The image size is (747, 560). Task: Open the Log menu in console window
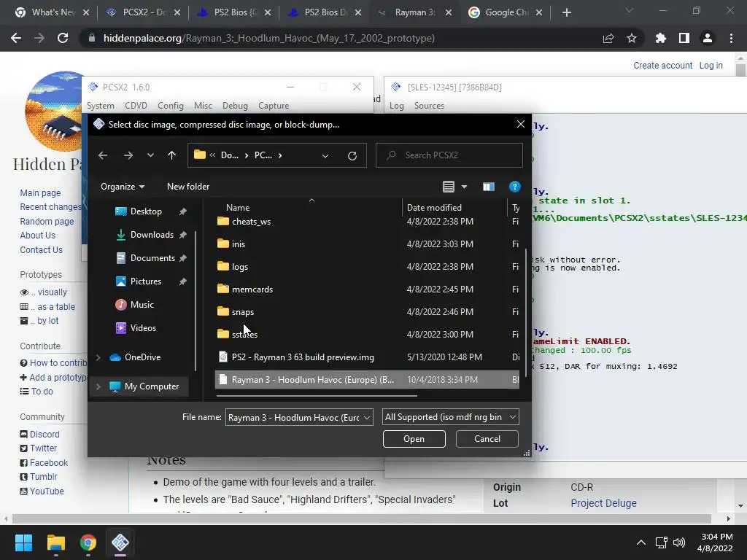click(396, 106)
